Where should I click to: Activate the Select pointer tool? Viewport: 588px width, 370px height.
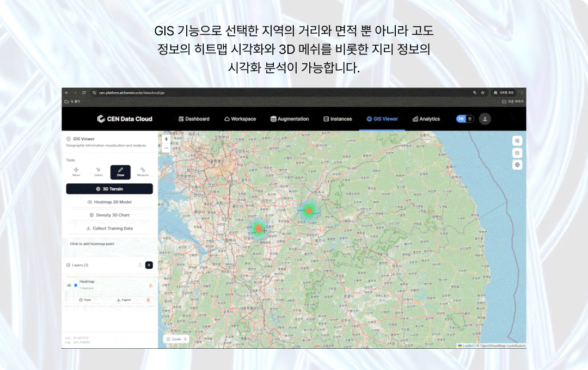[x=98, y=171]
